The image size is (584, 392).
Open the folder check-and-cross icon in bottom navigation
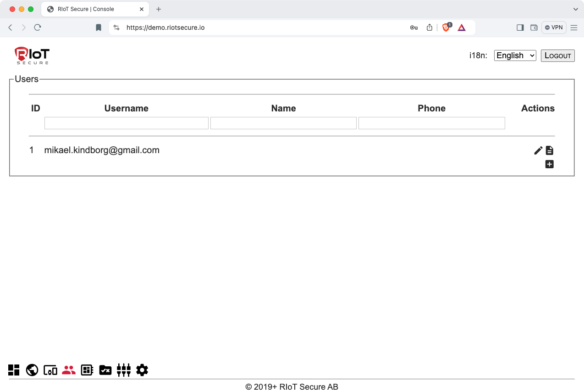tap(105, 370)
